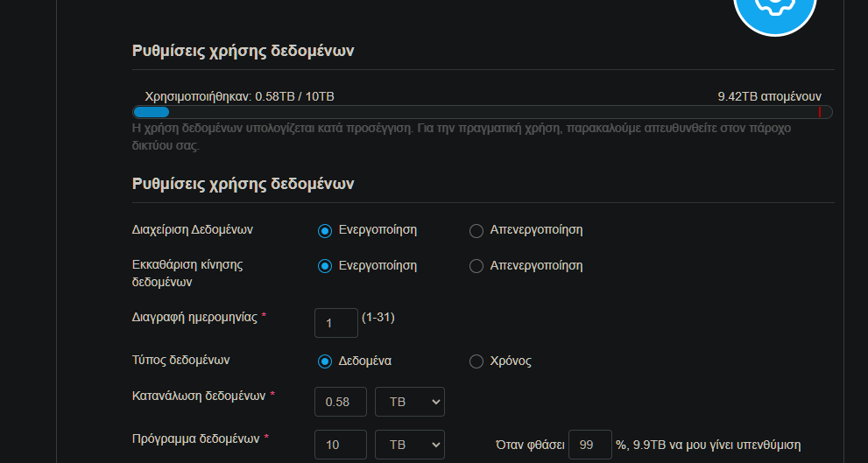Viewport: 868px width, 463px height.
Task: Disable Διαχείριση Δεδομένων with Απενεργοποίηση
Action: 476,231
